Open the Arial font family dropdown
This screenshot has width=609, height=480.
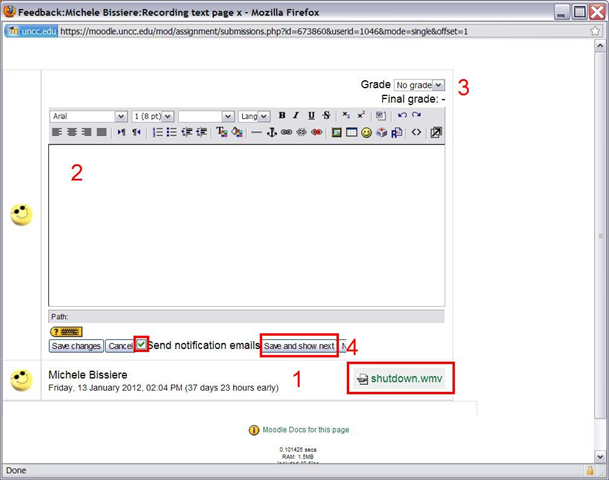(x=89, y=116)
